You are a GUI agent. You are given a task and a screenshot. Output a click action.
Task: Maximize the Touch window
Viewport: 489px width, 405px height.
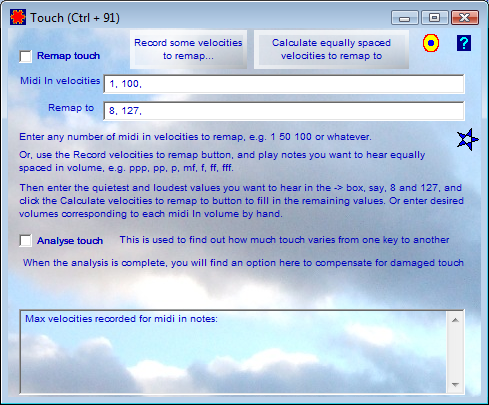434,18
